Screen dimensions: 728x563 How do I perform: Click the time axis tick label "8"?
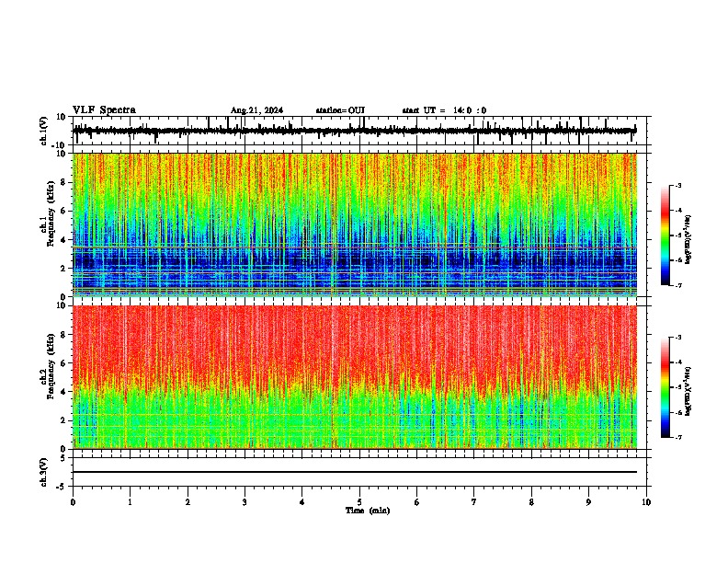pyautogui.click(x=531, y=502)
